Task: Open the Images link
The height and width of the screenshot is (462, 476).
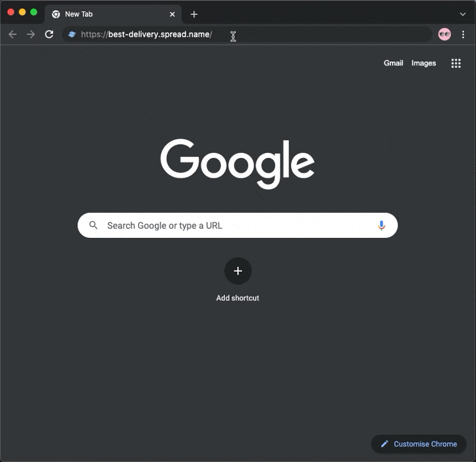Action: pyautogui.click(x=424, y=63)
